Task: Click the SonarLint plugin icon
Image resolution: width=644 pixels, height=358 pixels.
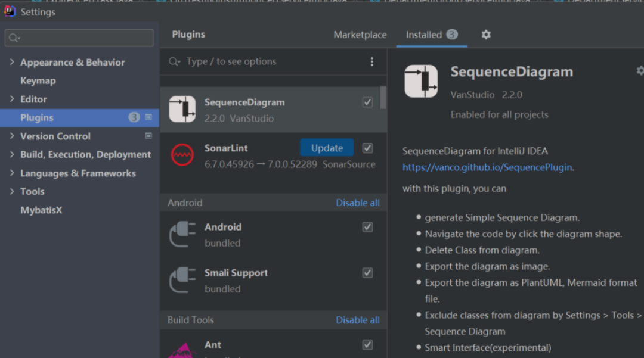Action: (182, 155)
